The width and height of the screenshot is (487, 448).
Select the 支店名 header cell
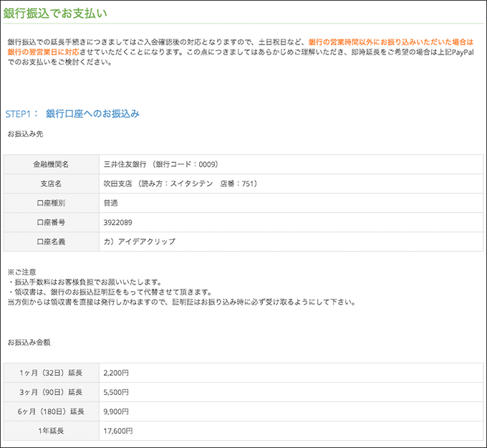click(x=52, y=184)
